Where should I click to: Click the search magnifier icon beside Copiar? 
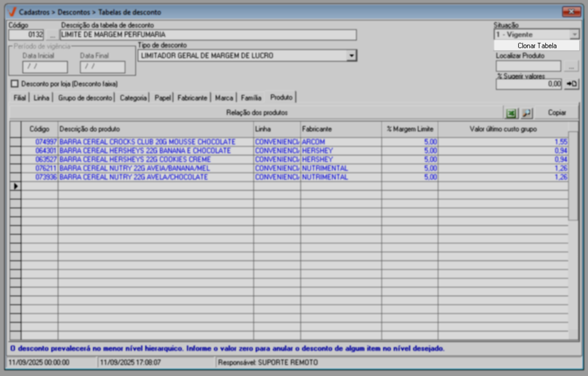pos(526,113)
